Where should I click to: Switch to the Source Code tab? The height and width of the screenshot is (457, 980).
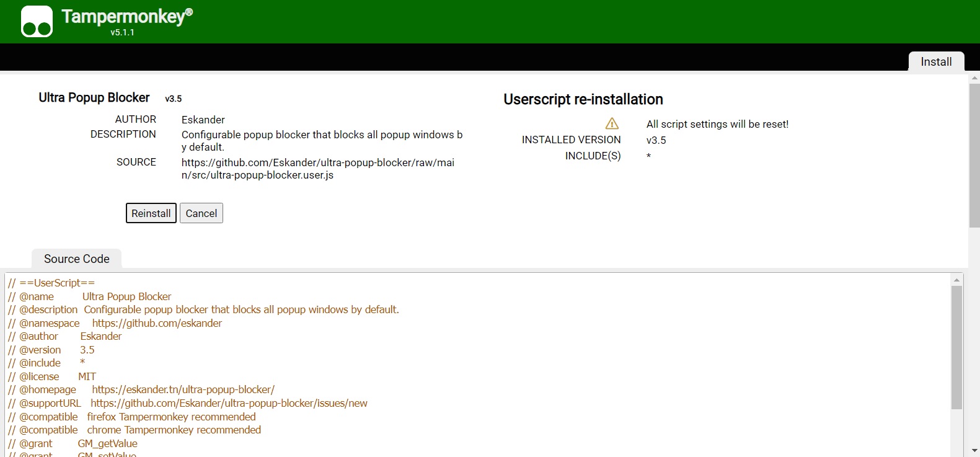click(77, 259)
